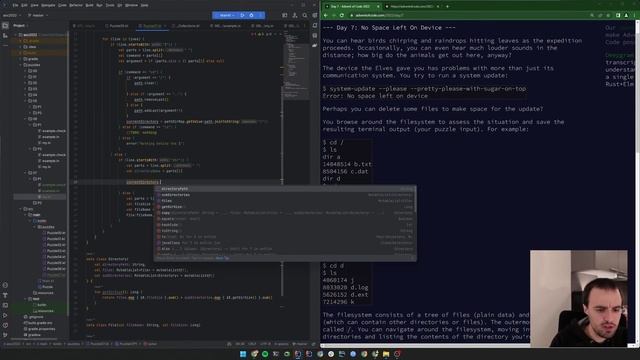Close the active editor tab
Viewport: 640px width, 360px height.
click(165, 26)
